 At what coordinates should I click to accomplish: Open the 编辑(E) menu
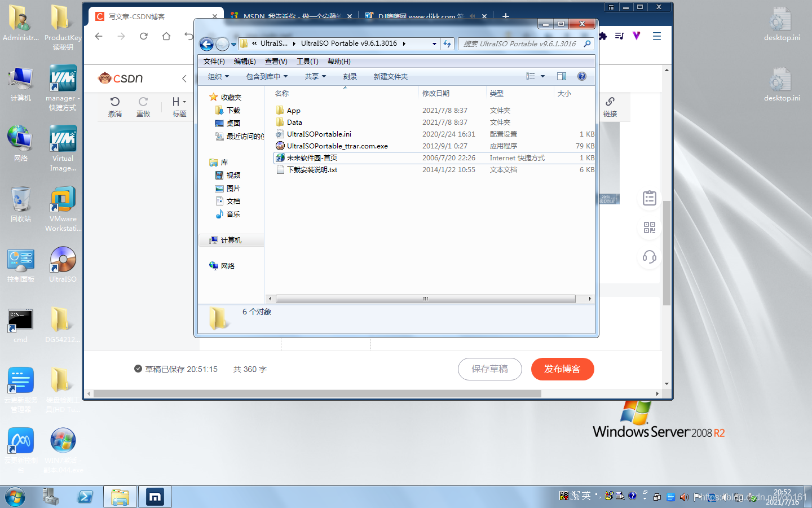click(x=245, y=61)
